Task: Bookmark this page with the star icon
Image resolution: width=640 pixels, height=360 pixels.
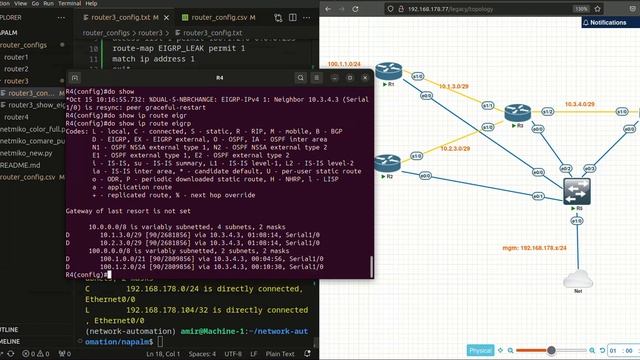Action: [x=598, y=9]
